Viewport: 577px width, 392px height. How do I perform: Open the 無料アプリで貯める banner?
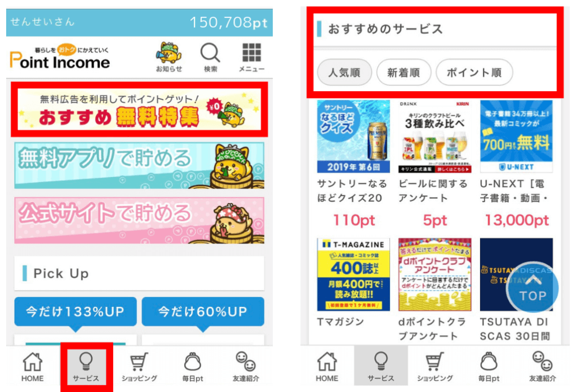pos(139,166)
